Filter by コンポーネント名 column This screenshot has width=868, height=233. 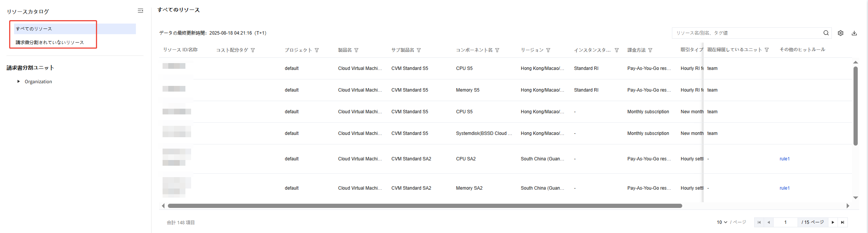coord(497,50)
